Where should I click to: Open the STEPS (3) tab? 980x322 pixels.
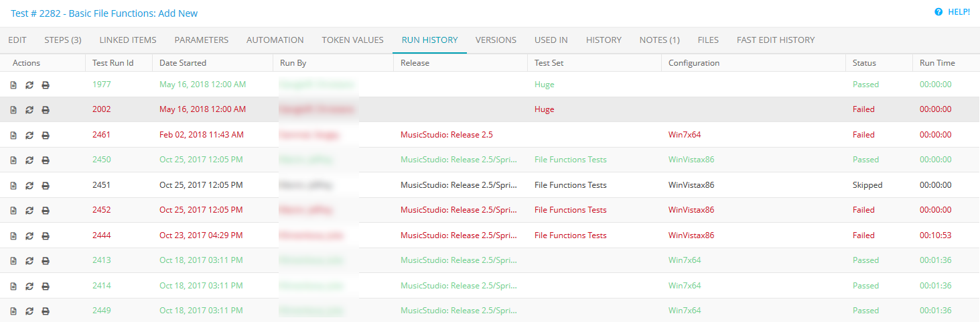coord(63,40)
